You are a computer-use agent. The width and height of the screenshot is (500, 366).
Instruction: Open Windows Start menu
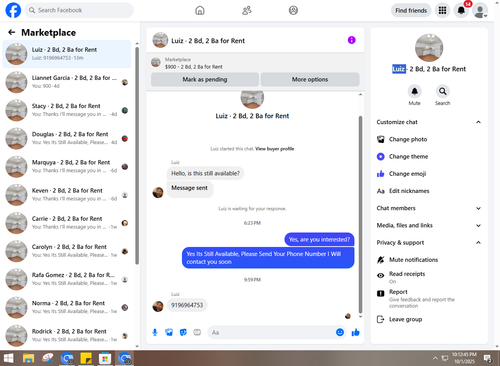(8, 358)
